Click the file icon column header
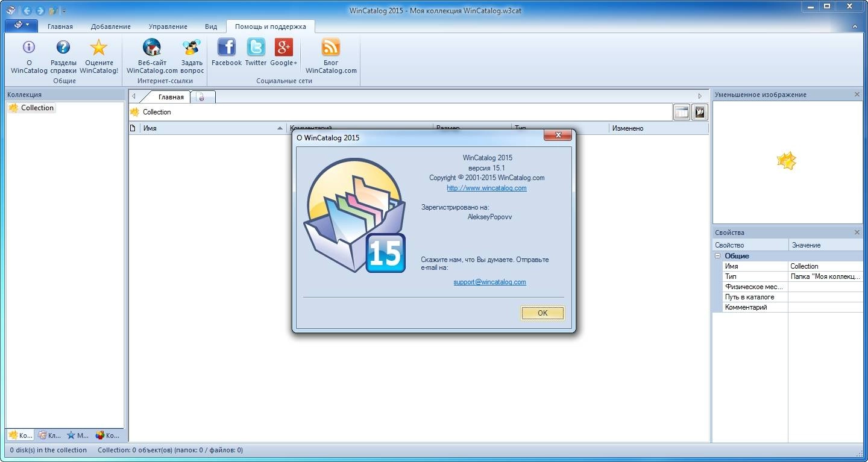868x462 pixels. tap(134, 128)
